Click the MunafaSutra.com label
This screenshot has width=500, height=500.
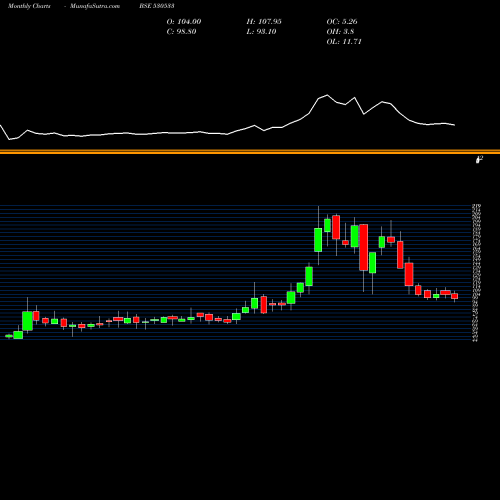point(95,6)
